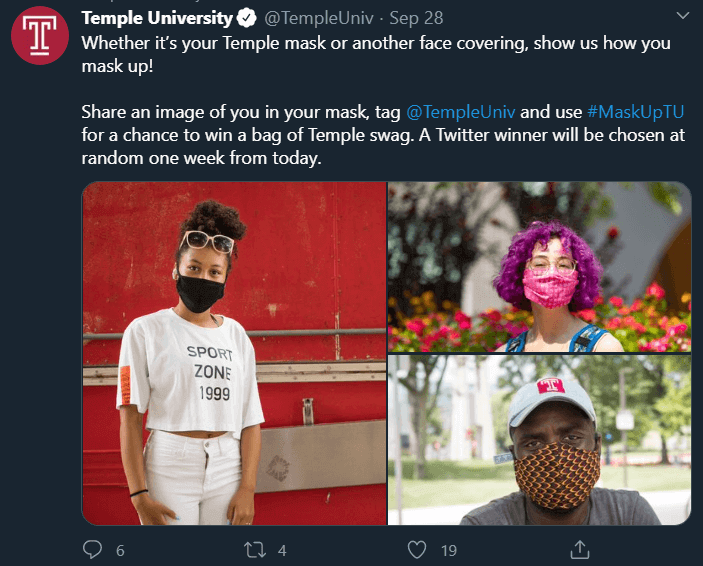
Task: Open photo of woman in Sport Zone shirt
Action: tap(234, 353)
